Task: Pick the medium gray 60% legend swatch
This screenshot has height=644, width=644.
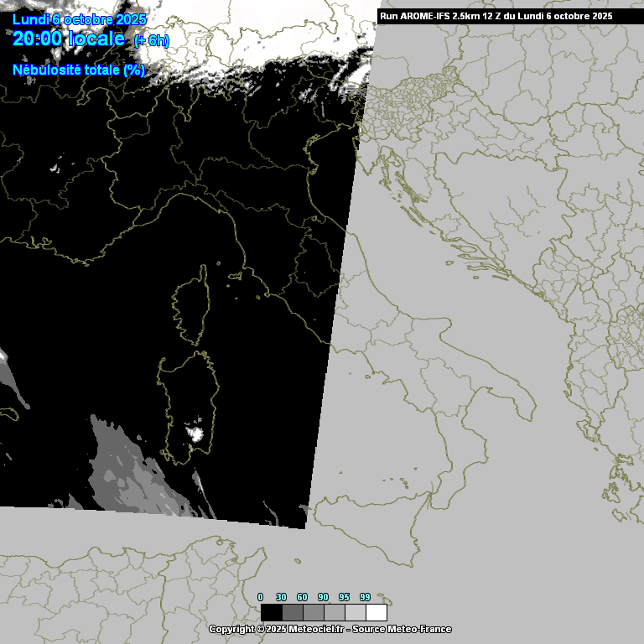Action: coord(313,612)
